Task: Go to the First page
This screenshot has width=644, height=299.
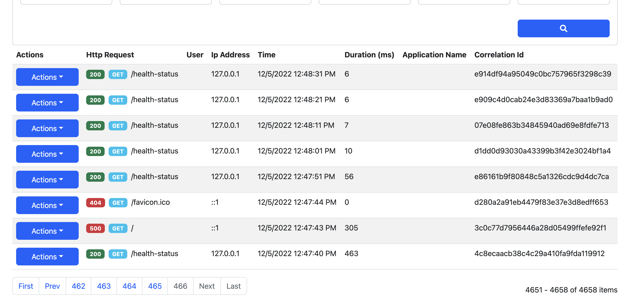Action: coord(26,286)
